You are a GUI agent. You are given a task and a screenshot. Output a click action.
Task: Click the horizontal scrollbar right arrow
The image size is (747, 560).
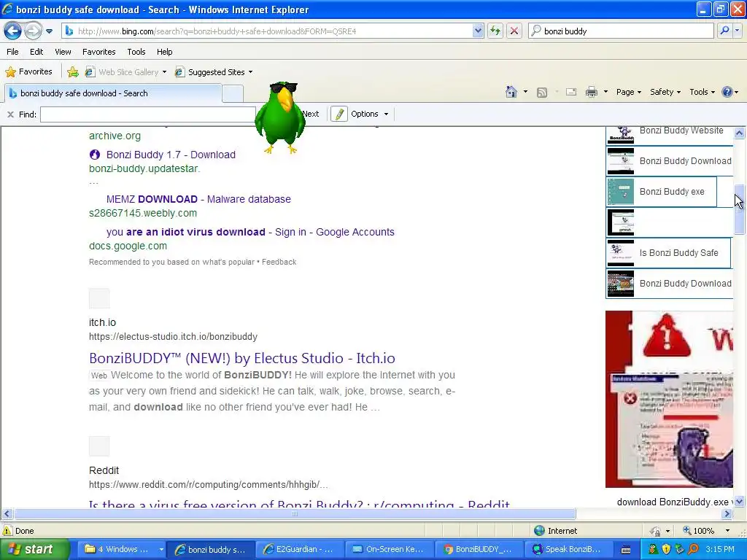727,514
